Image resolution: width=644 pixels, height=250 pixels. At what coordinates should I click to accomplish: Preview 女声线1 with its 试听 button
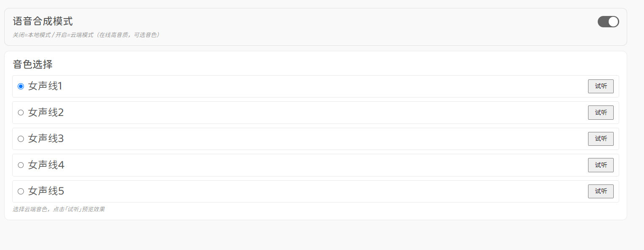pyautogui.click(x=601, y=86)
